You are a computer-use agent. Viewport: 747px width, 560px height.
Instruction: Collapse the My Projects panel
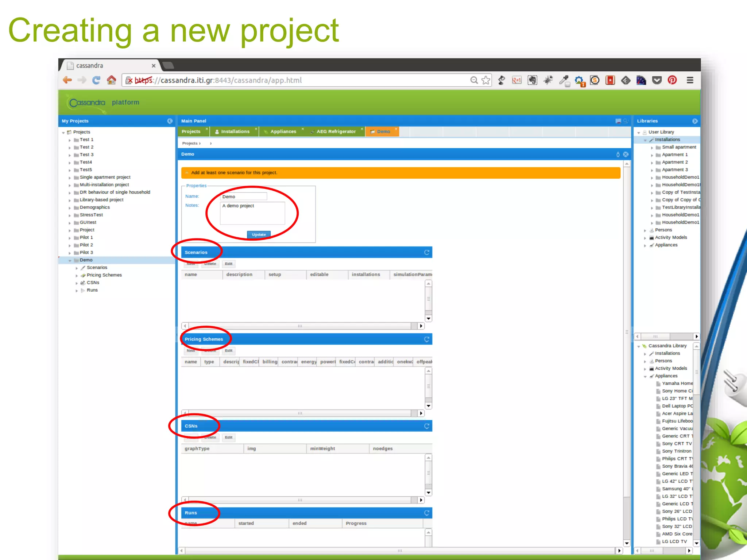(170, 121)
